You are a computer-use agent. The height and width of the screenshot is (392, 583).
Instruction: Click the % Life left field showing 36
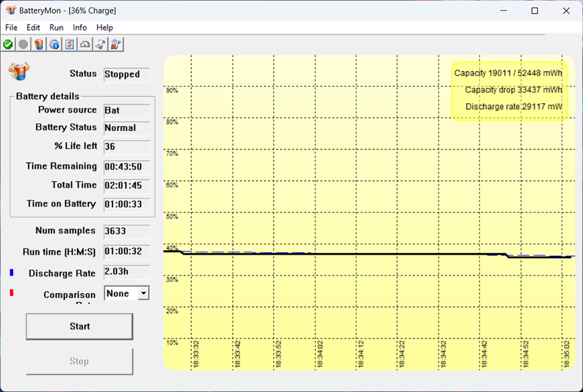[127, 147]
